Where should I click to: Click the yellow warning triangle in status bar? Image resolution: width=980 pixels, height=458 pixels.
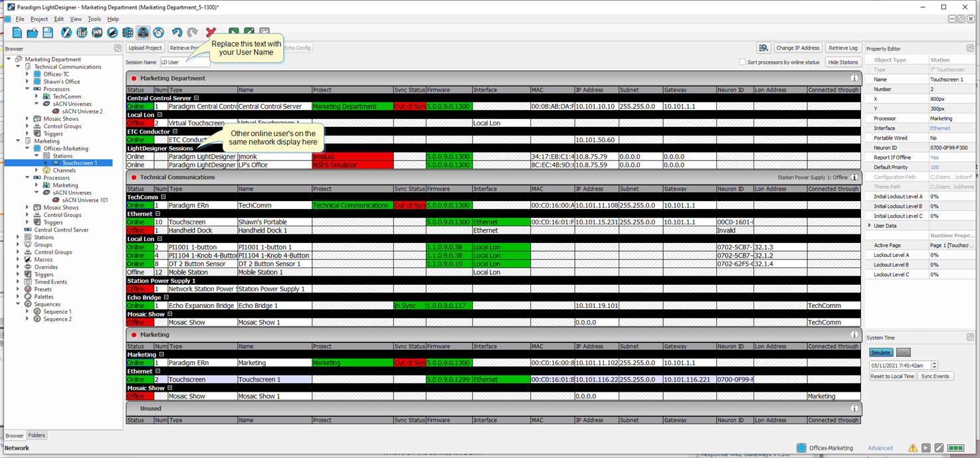913,448
